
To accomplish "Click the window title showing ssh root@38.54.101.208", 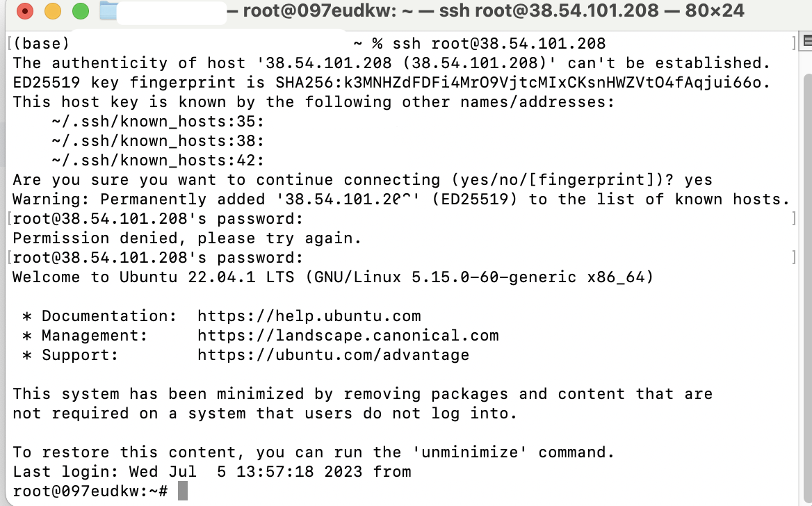I will click(485, 11).
